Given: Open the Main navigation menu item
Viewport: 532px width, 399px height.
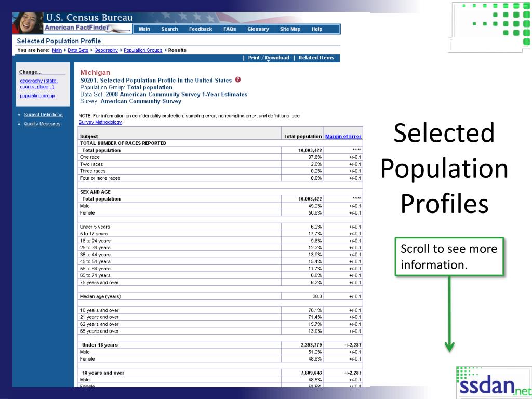Looking at the screenshot, I should pyautogui.click(x=144, y=29).
